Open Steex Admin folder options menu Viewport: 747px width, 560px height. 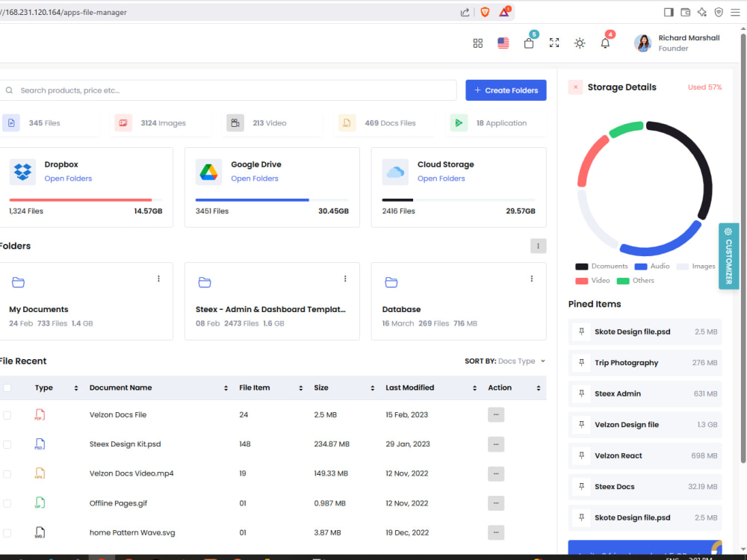(345, 279)
